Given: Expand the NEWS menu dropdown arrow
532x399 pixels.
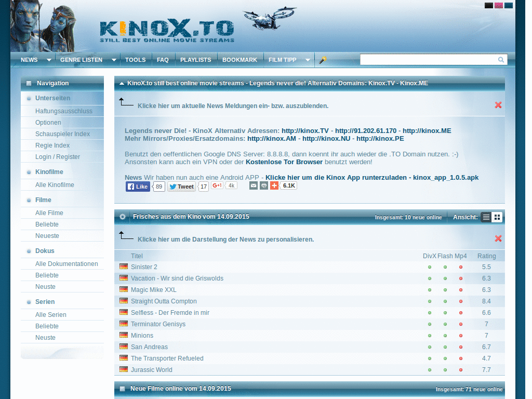Looking at the screenshot, I should click(49, 60).
